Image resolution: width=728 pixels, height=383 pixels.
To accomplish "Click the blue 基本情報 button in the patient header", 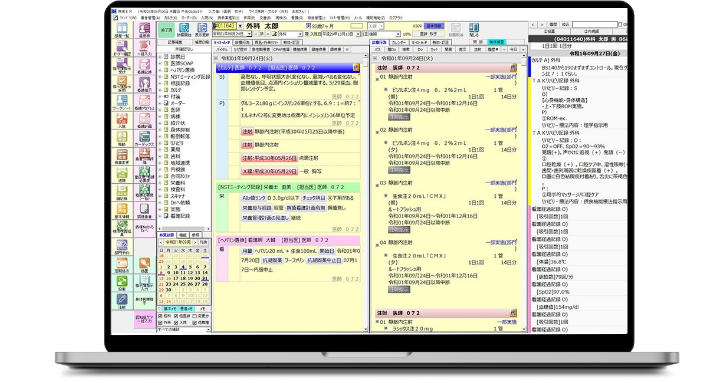I will tap(434, 26).
